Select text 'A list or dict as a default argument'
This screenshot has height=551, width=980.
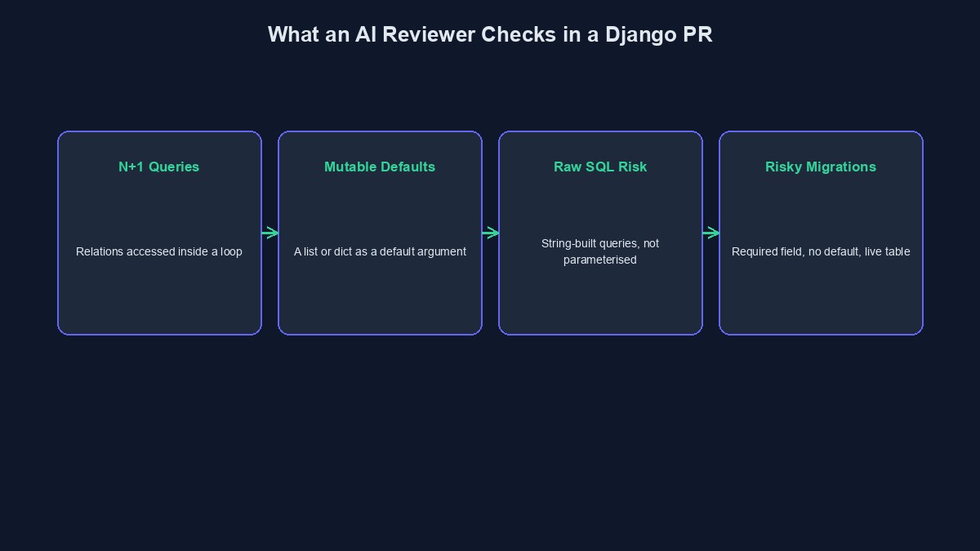pyautogui.click(x=380, y=251)
